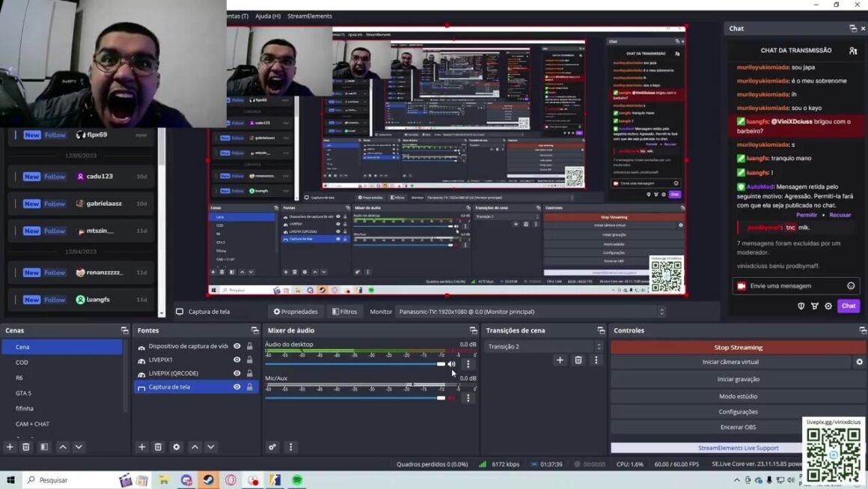Viewport: 868px width, 489px height.
Task: Open the StreamElements menu
Action: 309,16
